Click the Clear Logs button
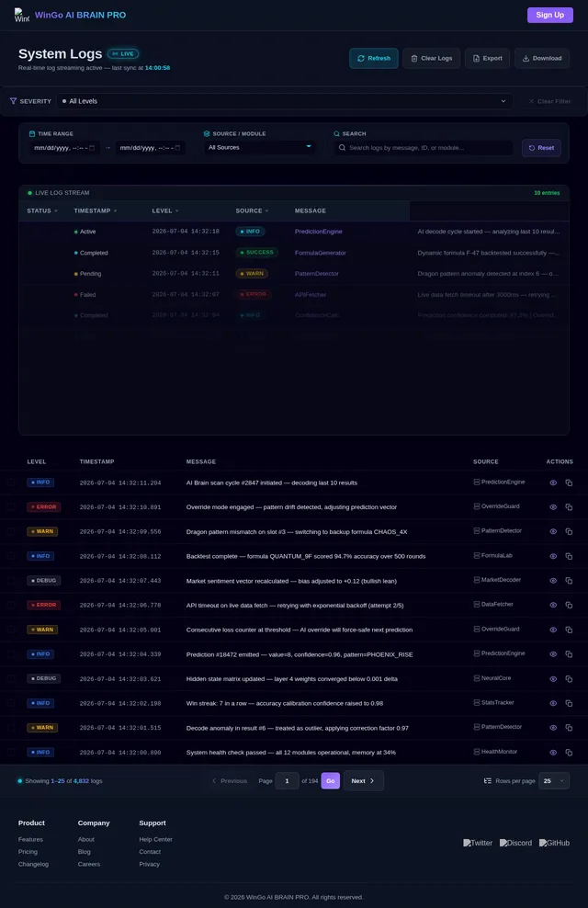This screenshot has height=908, width=588. [x=431, y=58]
